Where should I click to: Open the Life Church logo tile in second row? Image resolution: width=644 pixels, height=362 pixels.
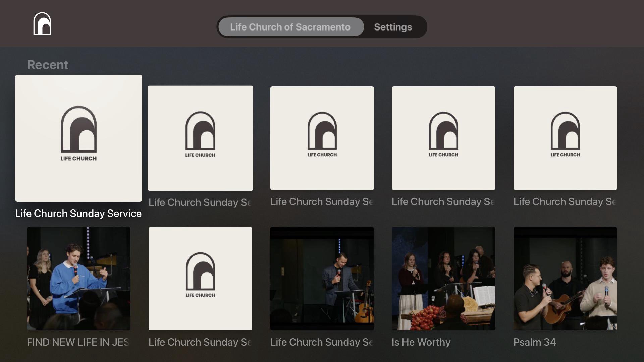point(200,279)
